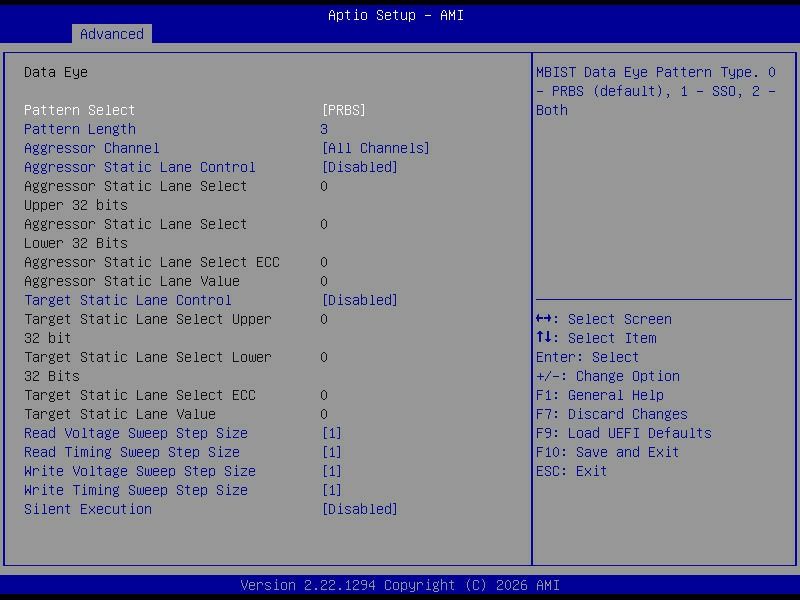This screenshot has height=600, width=800.
Task: Open Write Voltage Sweep Step Size [1] value
Action: [332, 471]
